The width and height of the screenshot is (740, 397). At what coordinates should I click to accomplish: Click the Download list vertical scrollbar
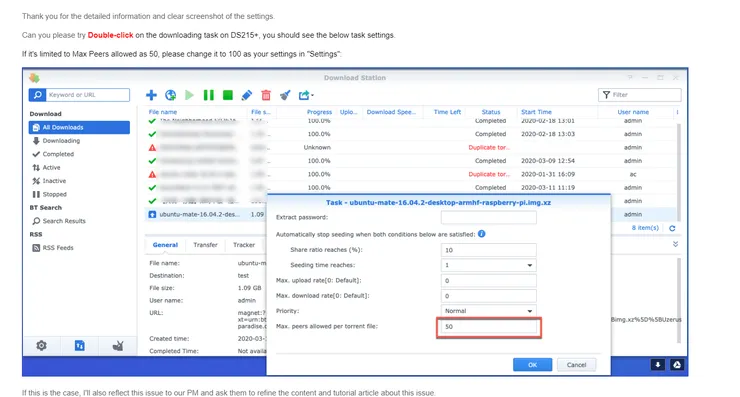coord(679,171)
